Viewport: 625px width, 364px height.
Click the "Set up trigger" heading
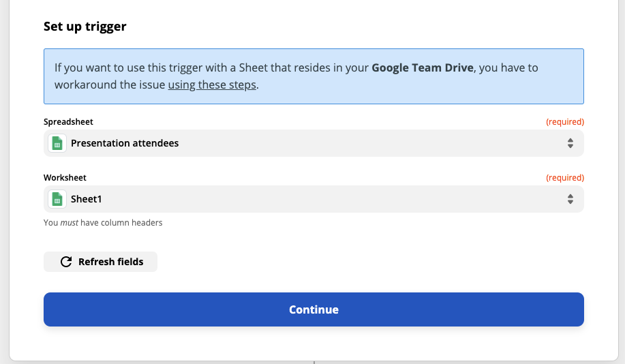click(85, 27)
